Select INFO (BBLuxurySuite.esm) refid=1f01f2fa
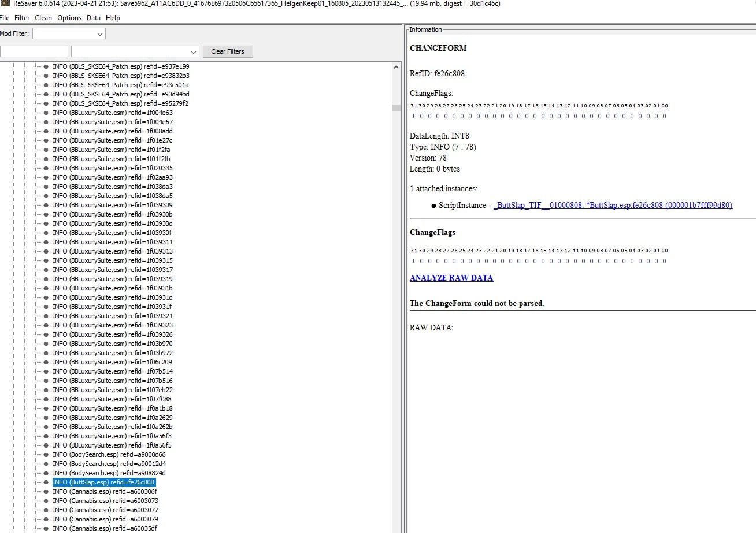 click(x=112, y=150)
